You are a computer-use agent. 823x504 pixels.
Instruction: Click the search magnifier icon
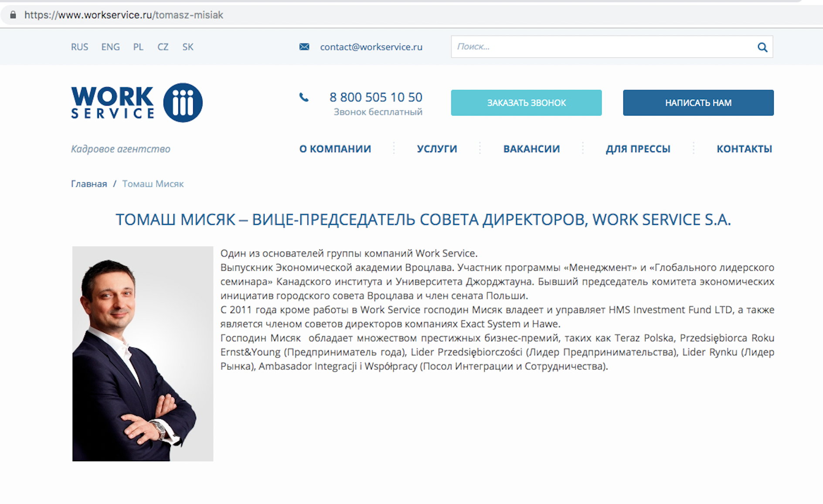coord(762,47)
